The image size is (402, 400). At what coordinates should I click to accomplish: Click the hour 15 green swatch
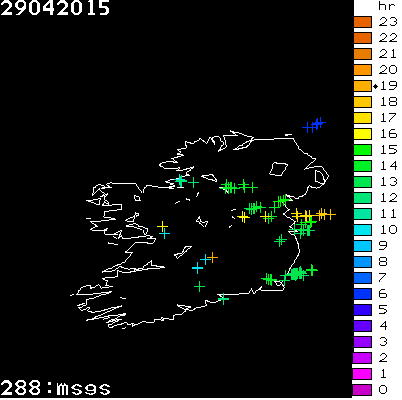362,150
